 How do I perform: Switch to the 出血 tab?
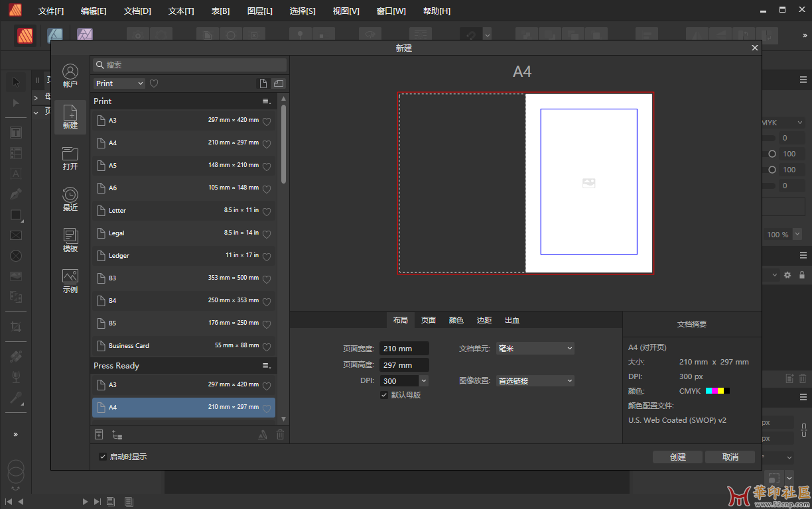coord(512,320)
